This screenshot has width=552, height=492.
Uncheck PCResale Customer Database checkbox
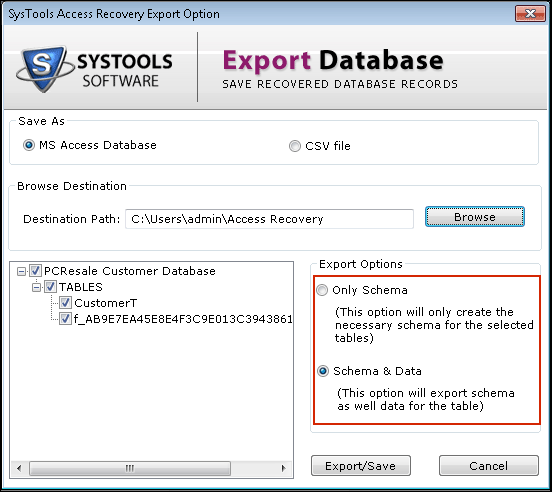[x=35, y=271]
